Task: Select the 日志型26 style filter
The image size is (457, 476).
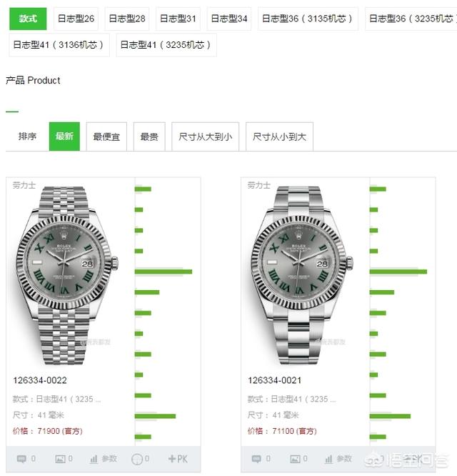Action: click(x=76, y=19)
